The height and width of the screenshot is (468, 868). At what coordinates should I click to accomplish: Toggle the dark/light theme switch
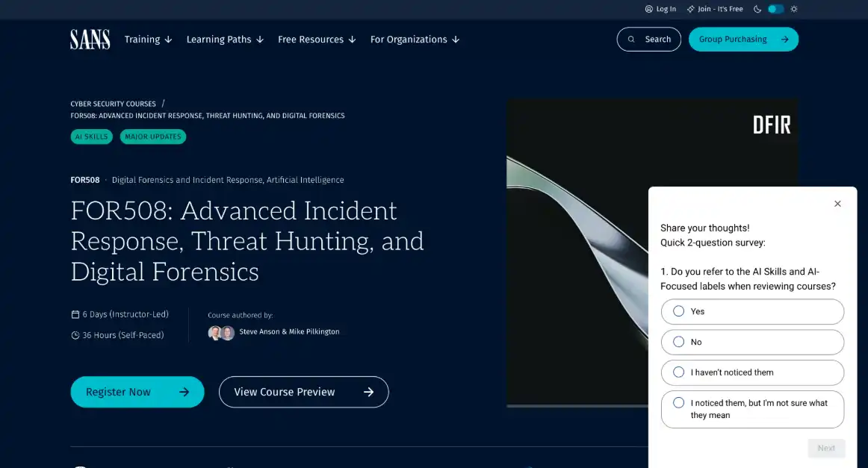coord(775,9)
